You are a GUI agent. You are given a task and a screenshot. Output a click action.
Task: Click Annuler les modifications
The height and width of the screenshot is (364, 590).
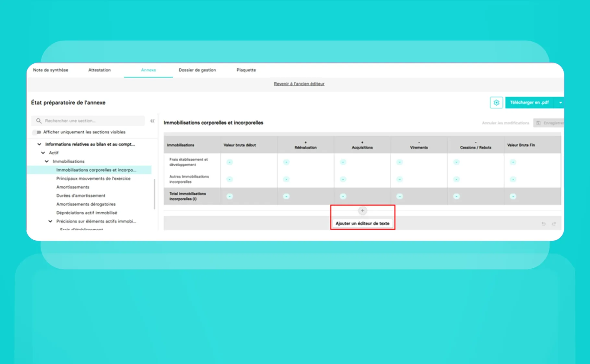click(505, 123)
